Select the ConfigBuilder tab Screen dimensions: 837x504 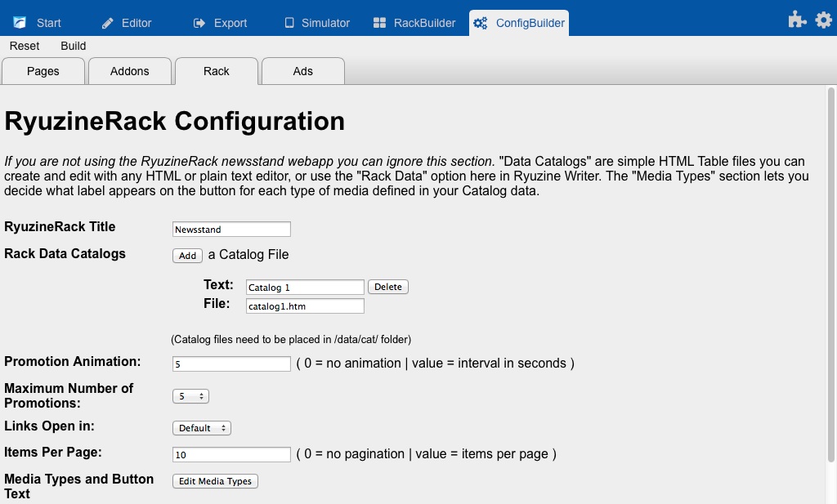click(519, 23)
